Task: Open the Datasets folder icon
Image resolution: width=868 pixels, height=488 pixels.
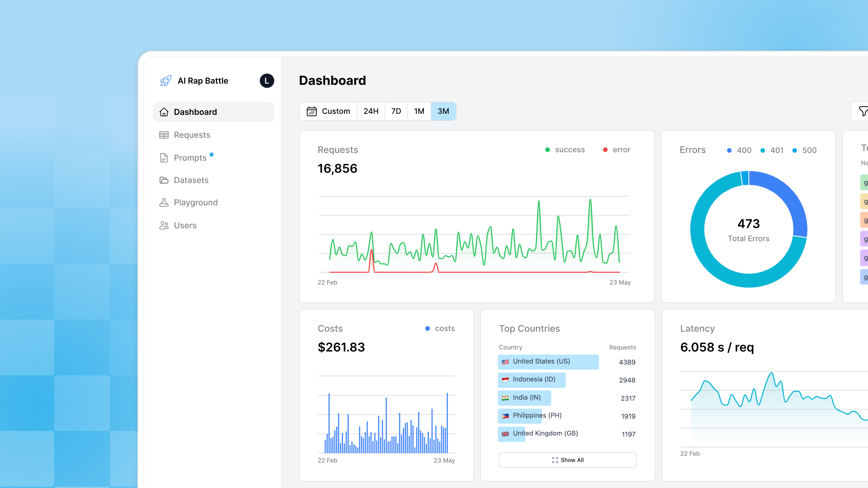Action: tap(164, 180)
